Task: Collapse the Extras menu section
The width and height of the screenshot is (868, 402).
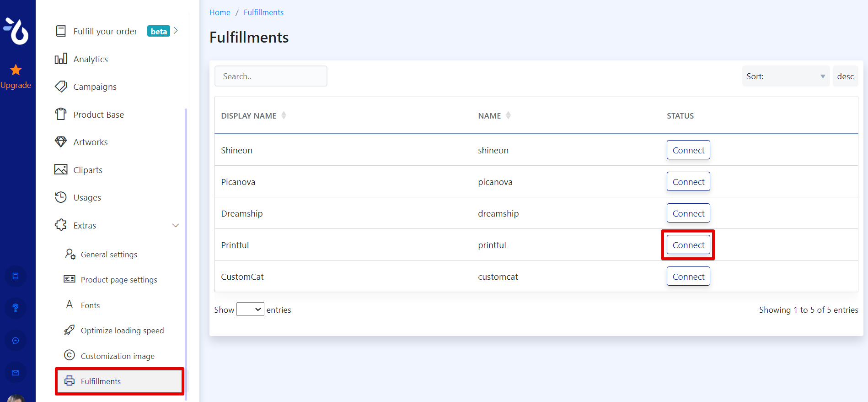Action: (175, 225)
